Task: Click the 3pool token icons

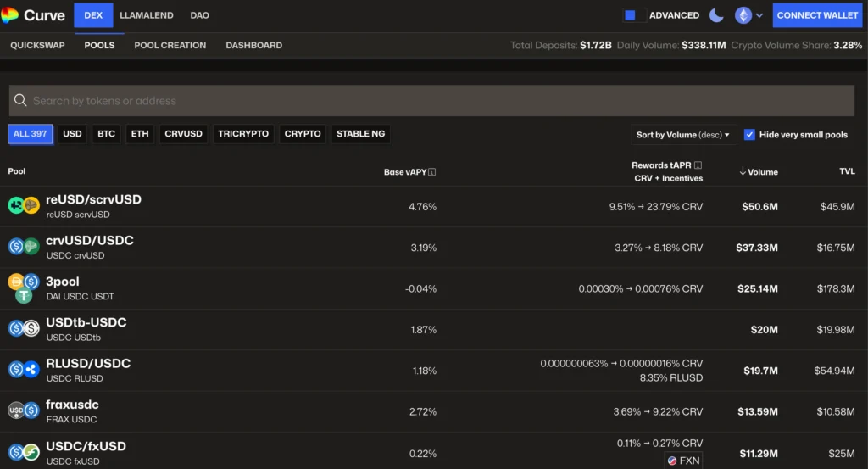Action: click(x=23, y=288)
